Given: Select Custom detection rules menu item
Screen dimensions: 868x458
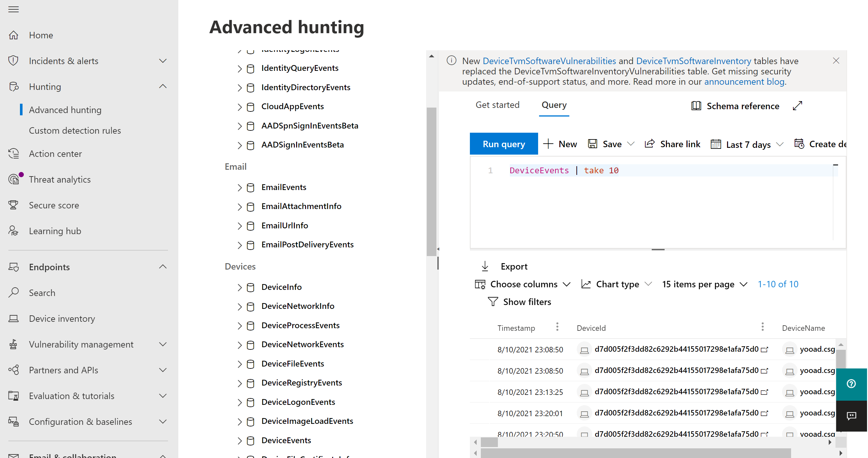Looking at the screenshot, I should (x=75, y=130).
